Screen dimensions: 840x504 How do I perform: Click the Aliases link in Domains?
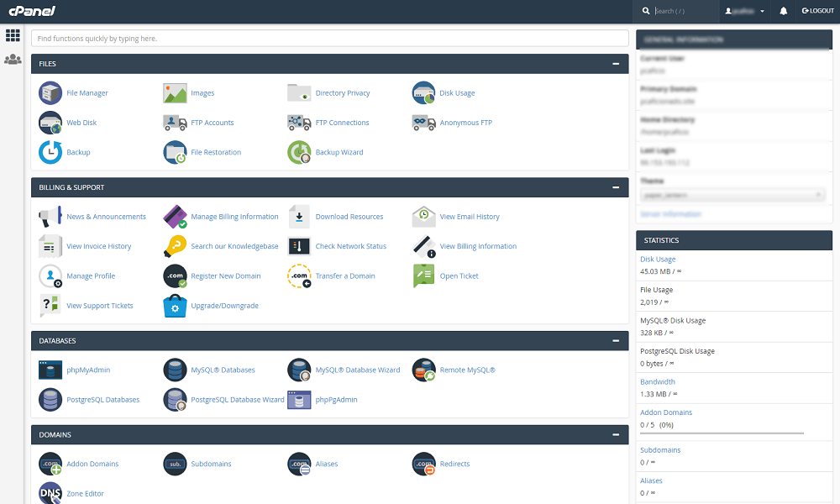pyautogui.click(x=327, y=464)
